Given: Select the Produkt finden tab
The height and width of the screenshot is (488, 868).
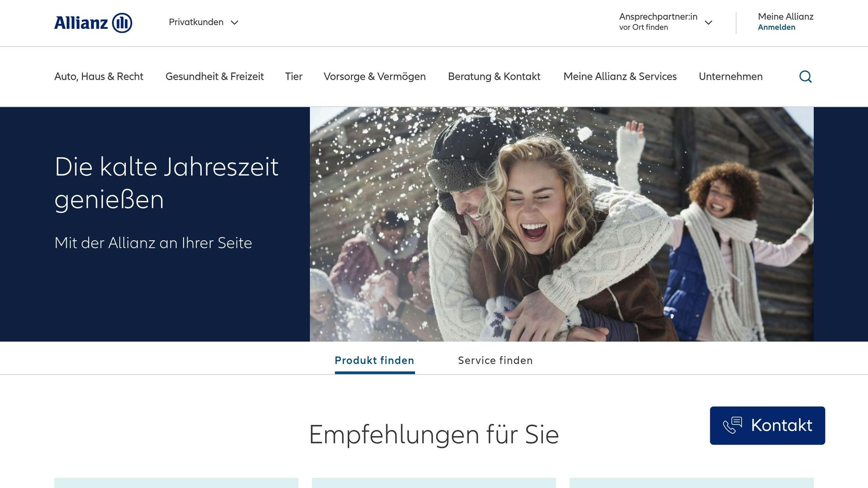Looking at the screenshot, I should click(x=374, y=360).
